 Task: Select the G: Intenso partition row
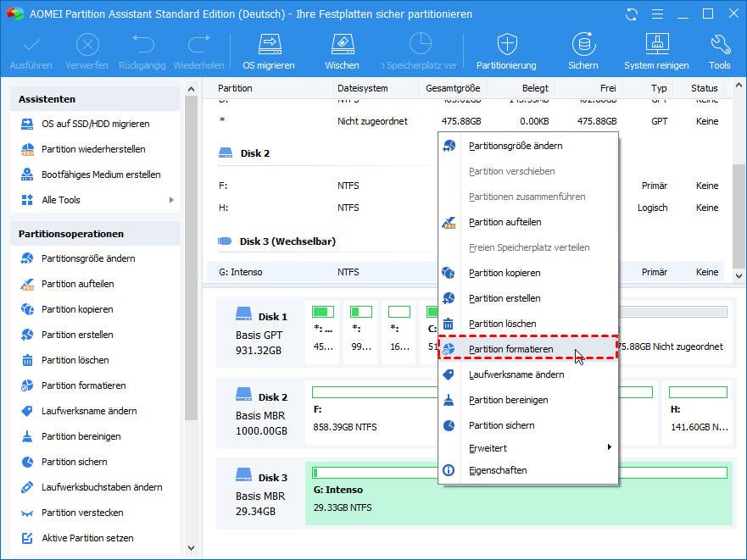tap(465, 272)
